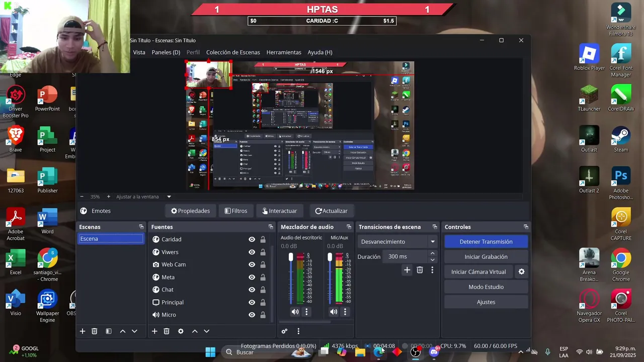The width and height of the screenshot is (644, 362).
Task: Hide the Web Cam source
Action: (252, 264)
